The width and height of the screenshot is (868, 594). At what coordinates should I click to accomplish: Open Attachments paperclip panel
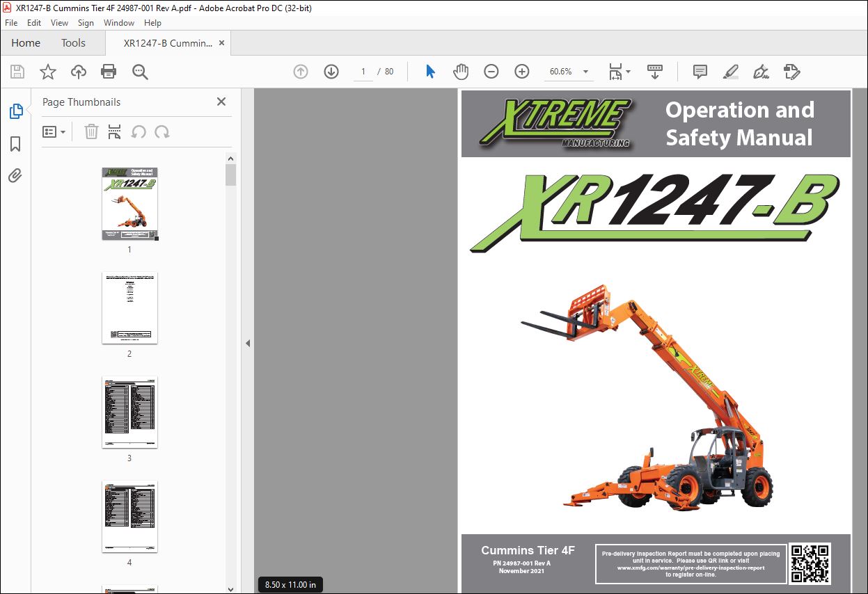point(15,176)
